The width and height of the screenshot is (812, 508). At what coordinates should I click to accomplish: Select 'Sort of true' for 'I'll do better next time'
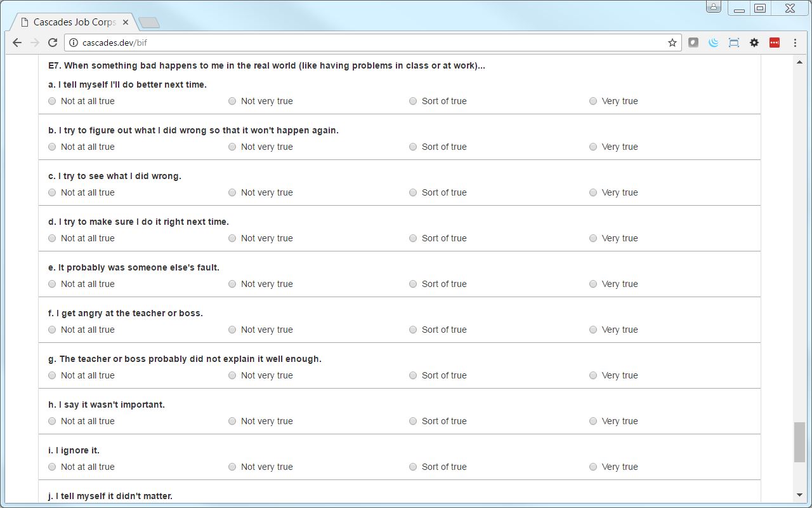[x=413, y=101]
